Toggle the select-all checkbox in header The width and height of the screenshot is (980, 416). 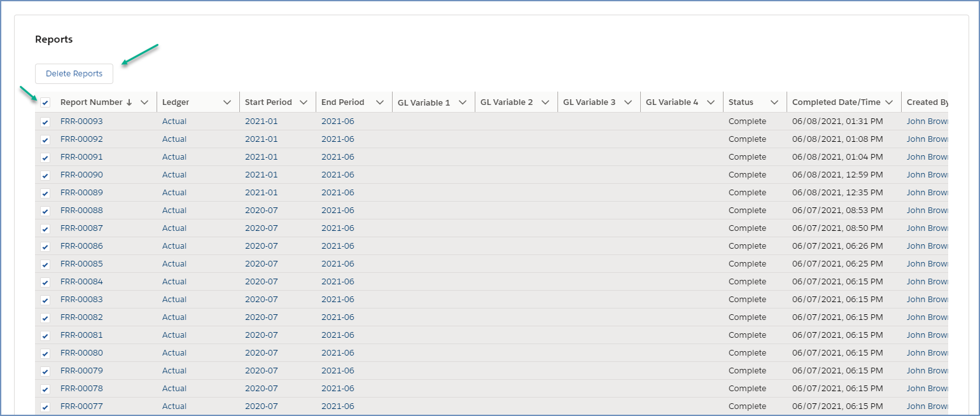[x=45, y=102]
